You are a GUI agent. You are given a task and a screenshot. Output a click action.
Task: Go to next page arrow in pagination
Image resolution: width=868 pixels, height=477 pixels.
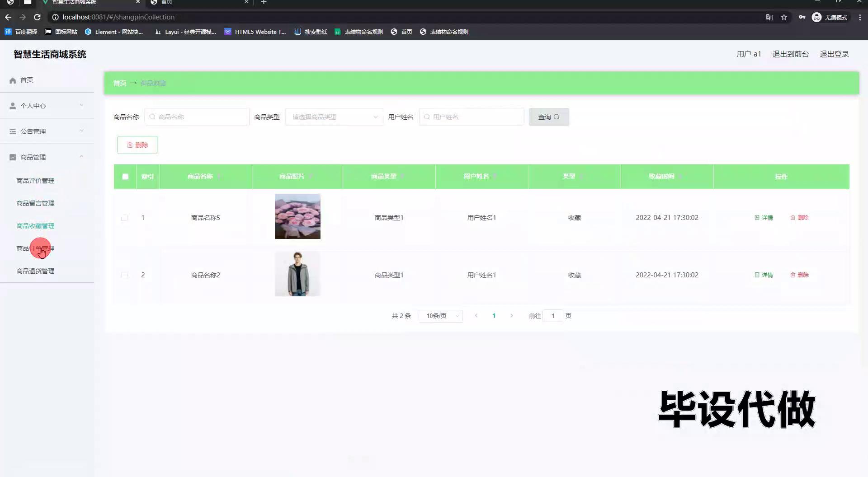coord(511,316)
